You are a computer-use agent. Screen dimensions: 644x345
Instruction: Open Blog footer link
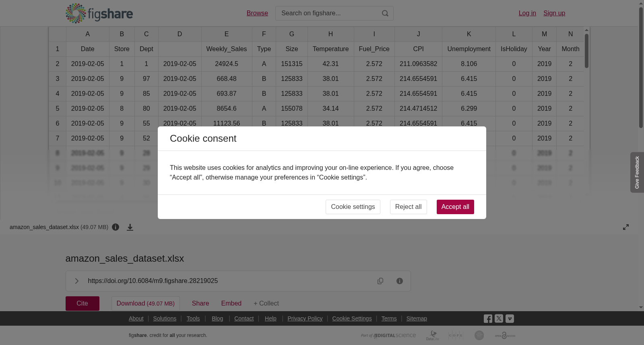click(217, 318)
